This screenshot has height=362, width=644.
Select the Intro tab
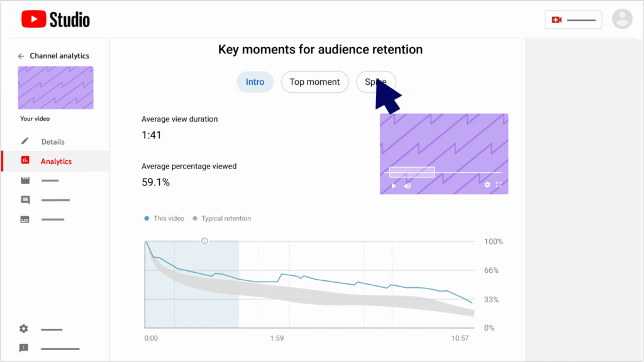pos(255,82)
